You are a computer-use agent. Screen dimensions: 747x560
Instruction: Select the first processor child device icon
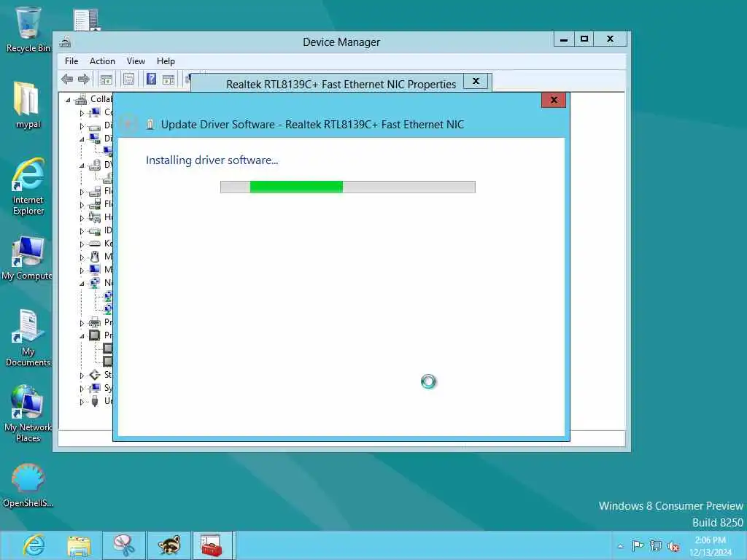click(108, 348)
